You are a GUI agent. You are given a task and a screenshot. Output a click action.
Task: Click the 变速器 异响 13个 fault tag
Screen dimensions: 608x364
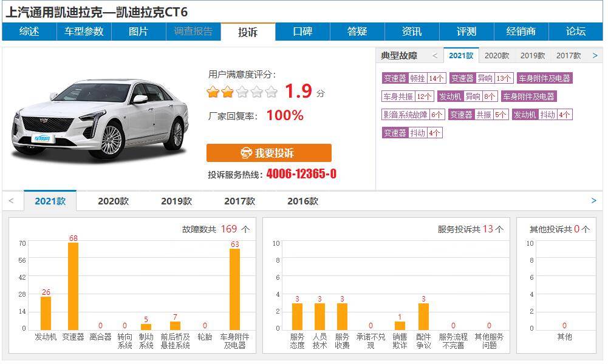(482, 78)
